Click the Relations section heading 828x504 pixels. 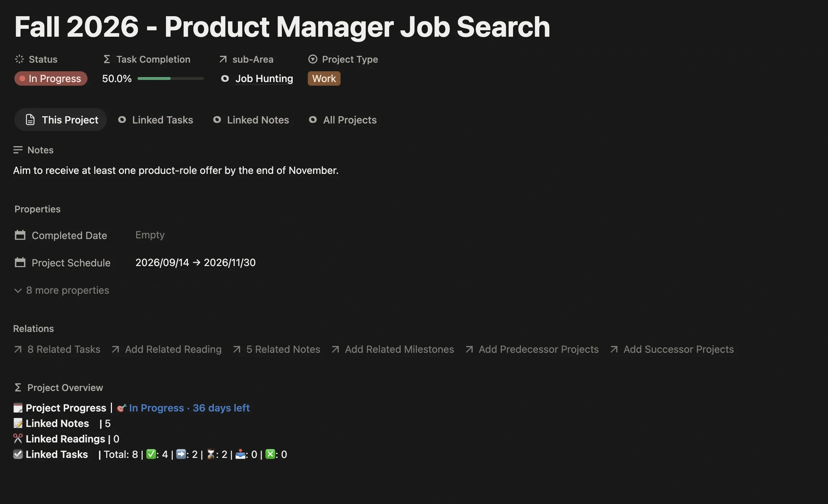[x=33, y=329]
